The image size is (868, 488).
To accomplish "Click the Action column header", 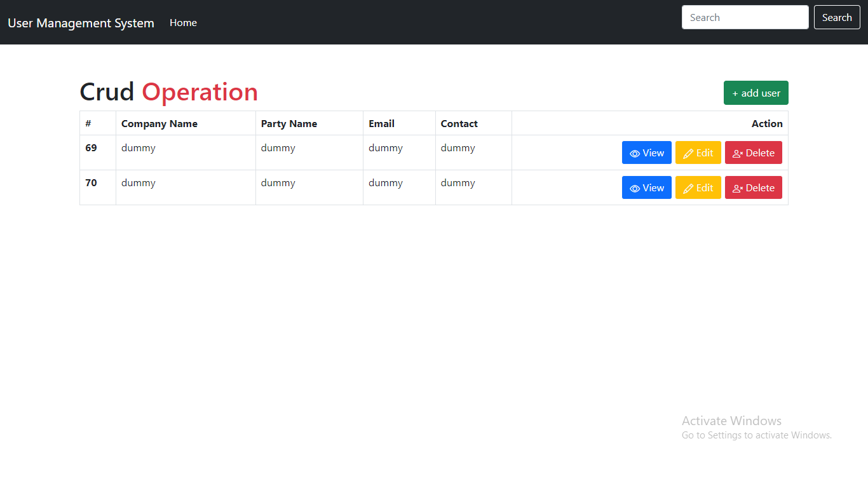I will coord(766,124).
